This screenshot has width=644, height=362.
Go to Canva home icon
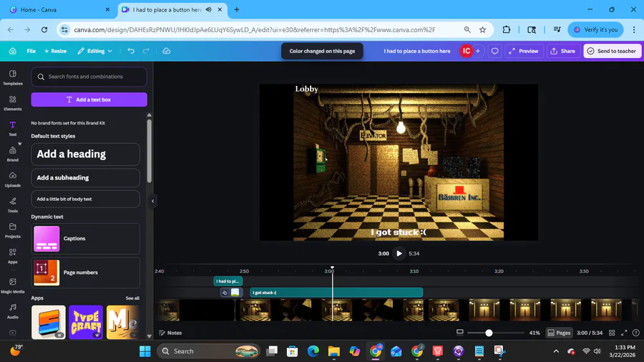(13, 51)
